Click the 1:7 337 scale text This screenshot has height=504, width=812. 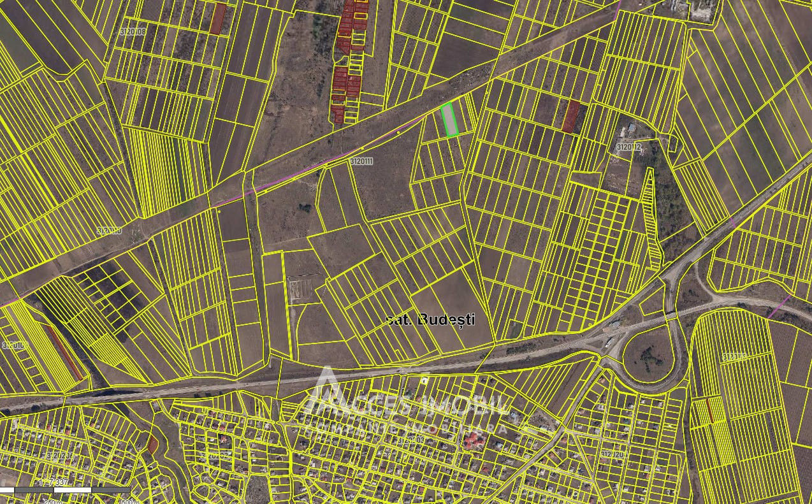54,482
